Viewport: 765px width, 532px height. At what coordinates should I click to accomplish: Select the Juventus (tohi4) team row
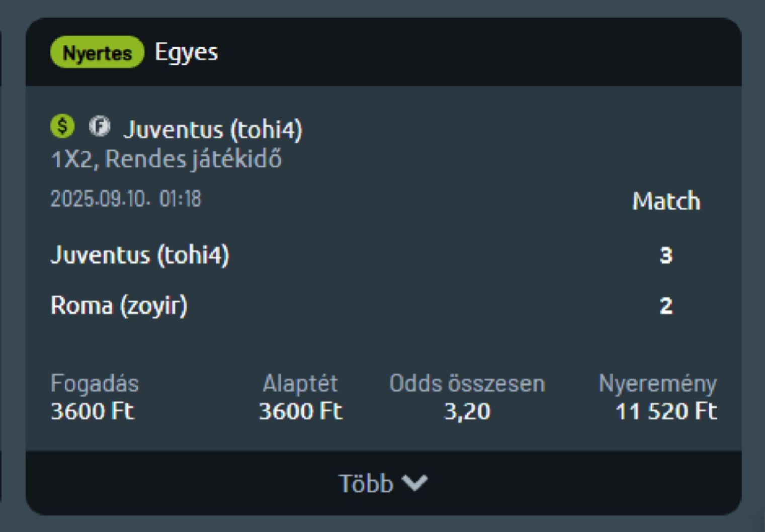(140, 255)
